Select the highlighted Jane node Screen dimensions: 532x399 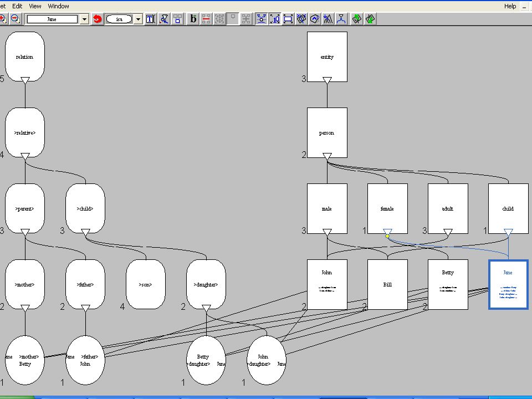click(508, 284)
